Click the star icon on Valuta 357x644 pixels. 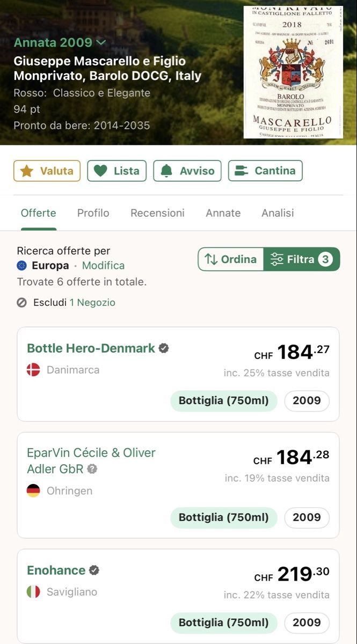coord(26,171)
